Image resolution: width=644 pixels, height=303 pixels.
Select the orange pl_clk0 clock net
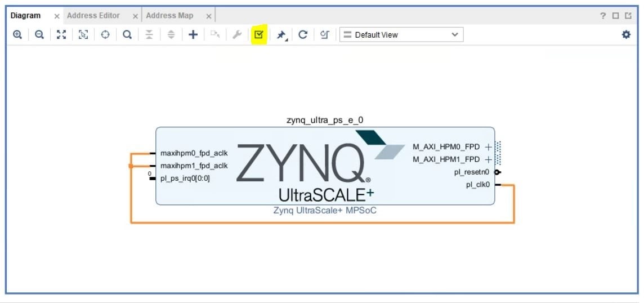tap(323, 222)
